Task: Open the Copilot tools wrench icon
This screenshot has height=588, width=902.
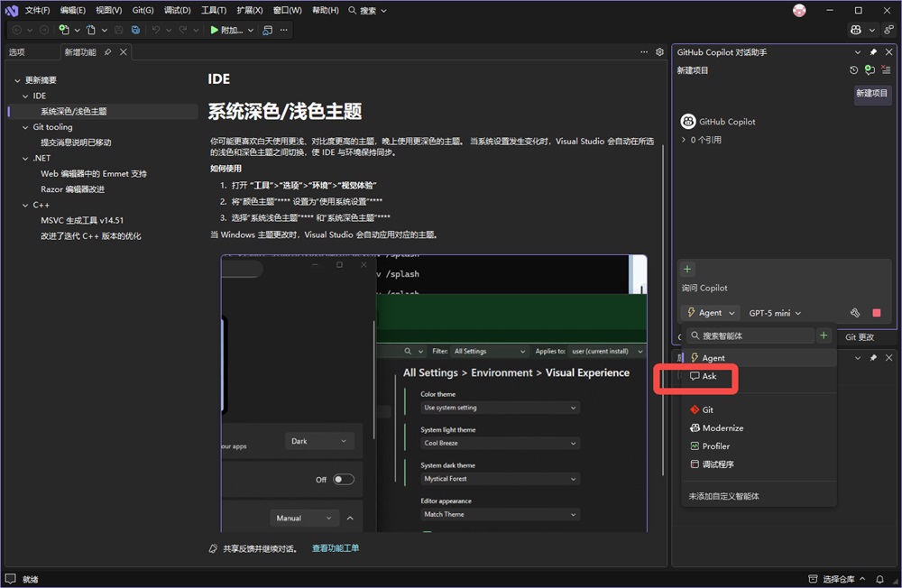Action: click(855, 313)
